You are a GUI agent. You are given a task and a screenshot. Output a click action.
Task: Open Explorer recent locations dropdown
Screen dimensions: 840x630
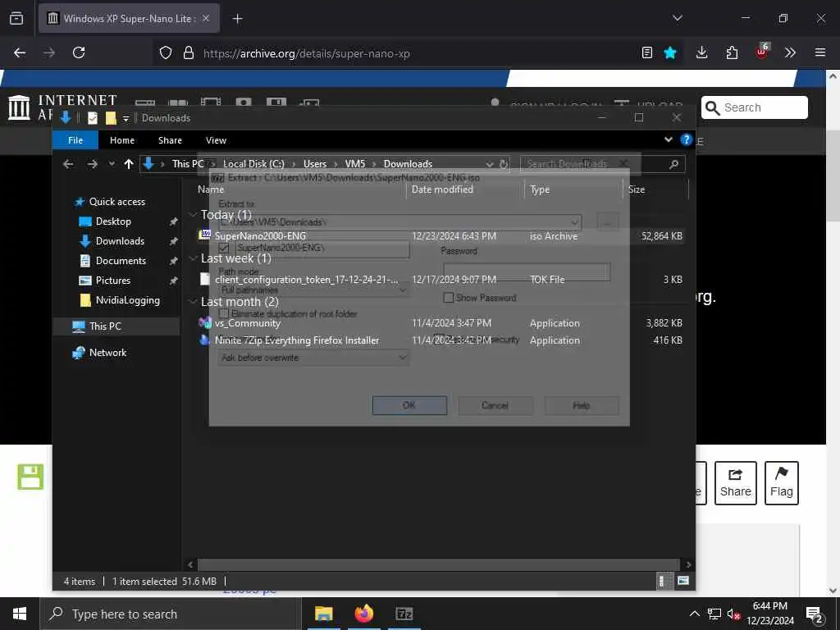click(x=112, y=164)
